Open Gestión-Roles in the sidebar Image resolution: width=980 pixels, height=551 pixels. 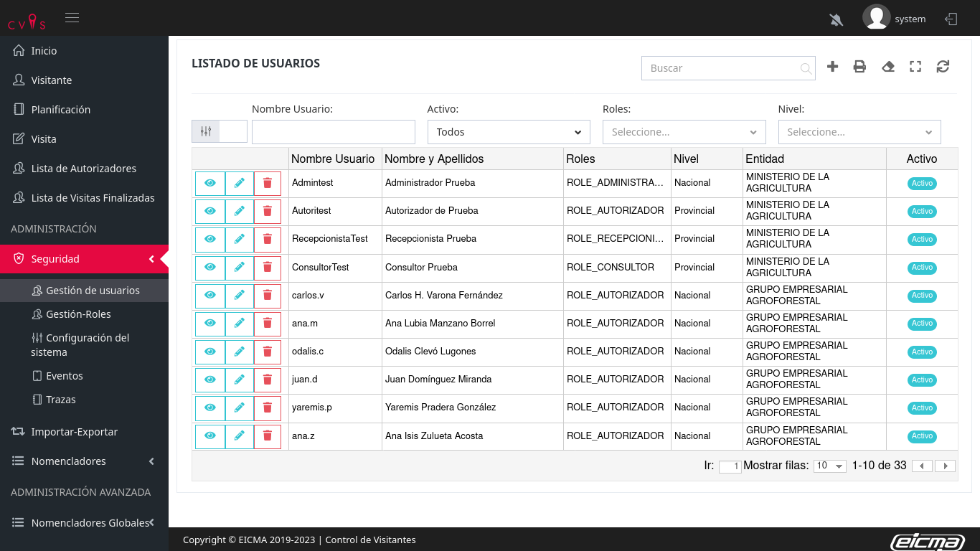(x=78, y=314)
